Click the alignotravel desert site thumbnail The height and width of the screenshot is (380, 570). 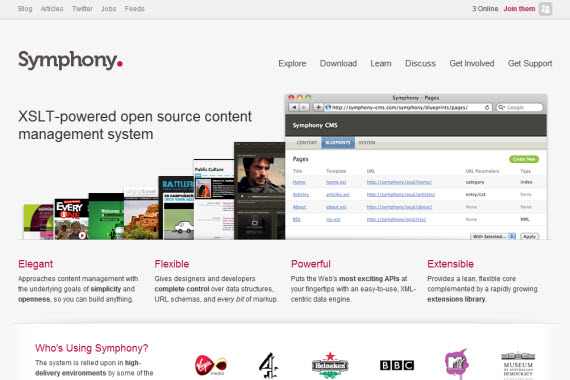(x=141, y=213)
